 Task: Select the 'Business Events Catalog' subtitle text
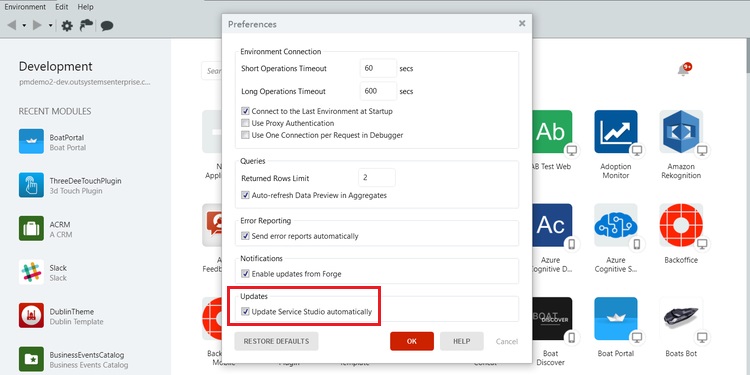[89, 365]
